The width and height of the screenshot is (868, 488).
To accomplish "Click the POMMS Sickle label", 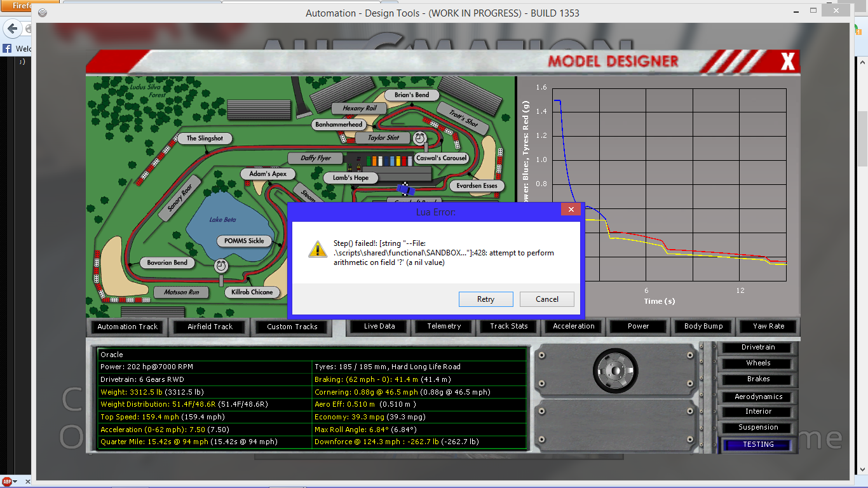I will tap(244, 241).
